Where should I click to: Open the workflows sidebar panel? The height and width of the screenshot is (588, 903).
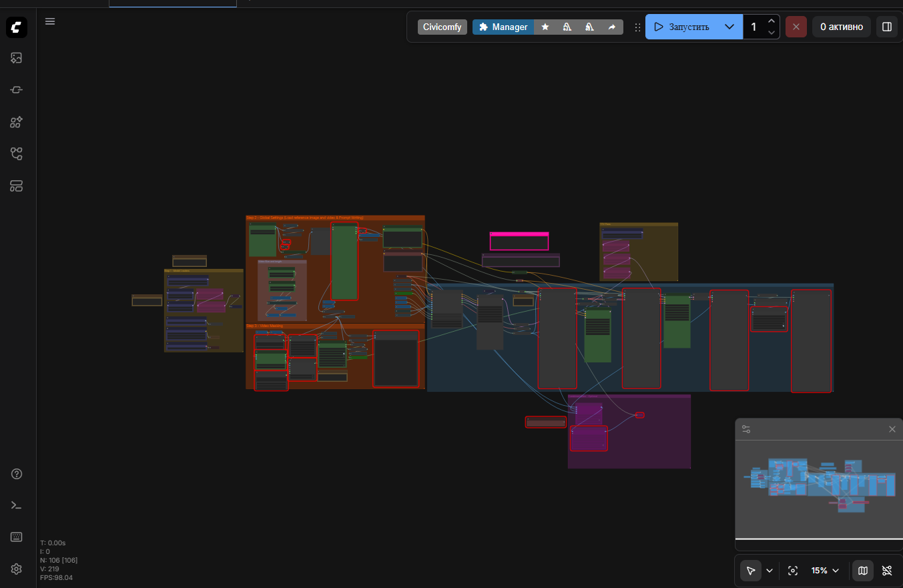coord(17,154)
